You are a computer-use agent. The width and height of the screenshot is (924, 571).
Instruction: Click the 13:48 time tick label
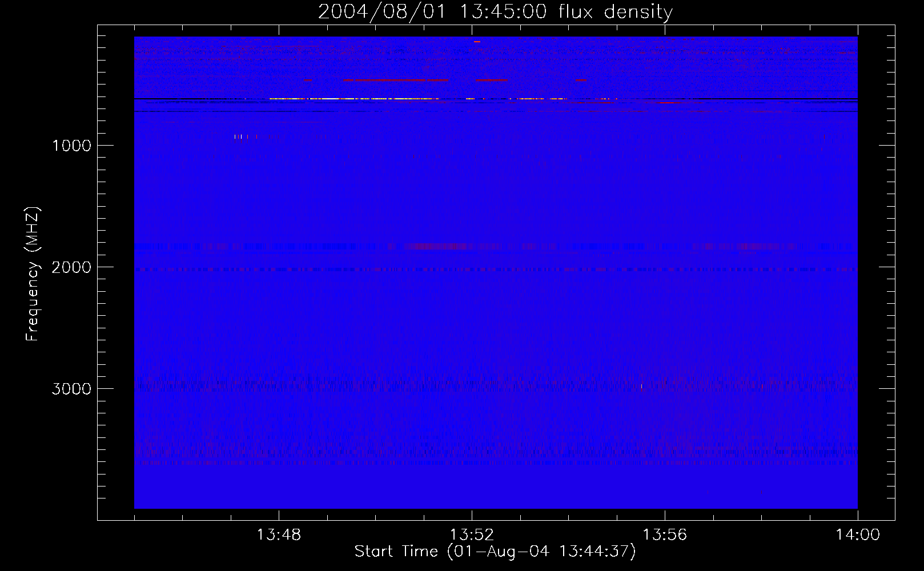pyautogui.click(x=279, y=535)
